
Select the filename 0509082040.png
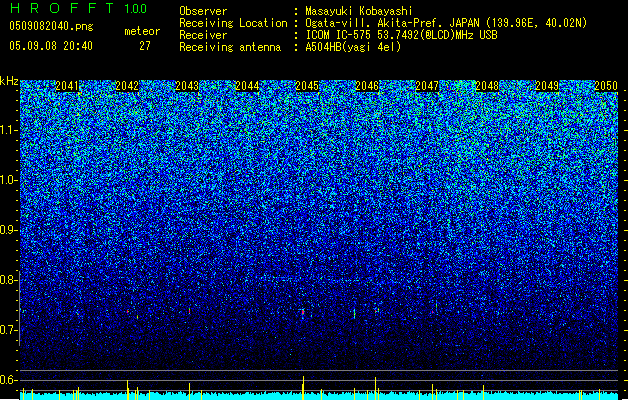pos(51,26)
